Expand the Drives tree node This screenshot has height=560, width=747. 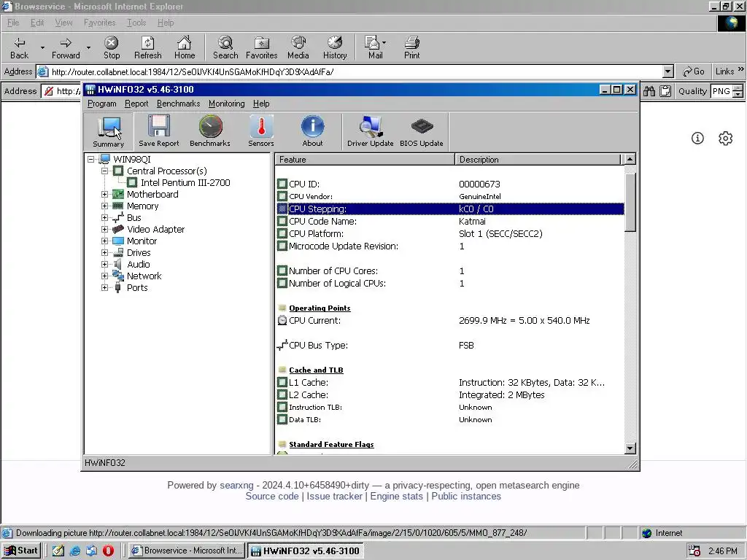tap(105, 253)
